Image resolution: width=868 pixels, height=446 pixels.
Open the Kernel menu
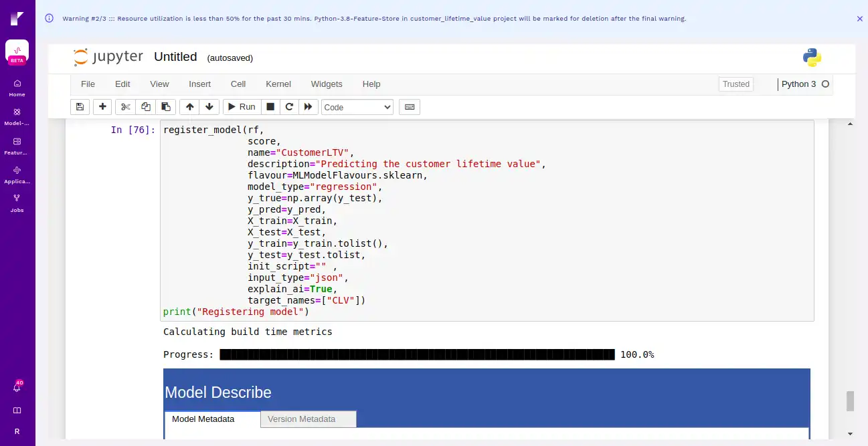278,84
